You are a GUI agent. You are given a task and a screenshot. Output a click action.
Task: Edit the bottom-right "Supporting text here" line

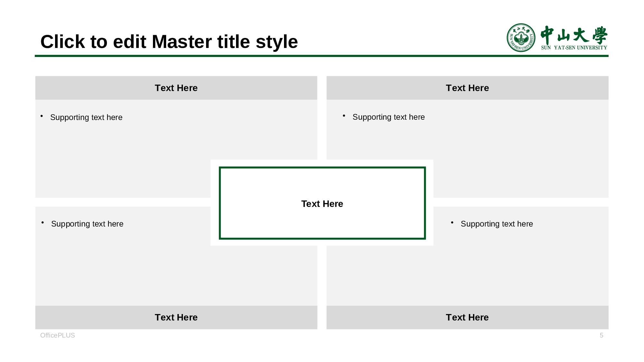tap(497, 224)
